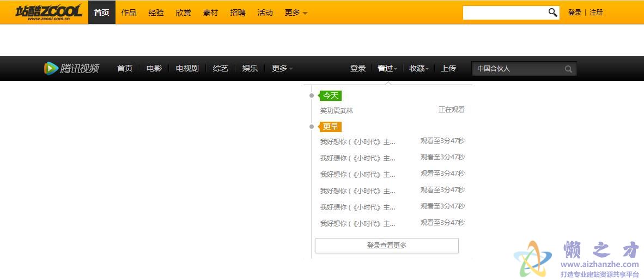Go to Tencent Video 首页
This screenshot has width=644, height=280.
pos(125,68)
